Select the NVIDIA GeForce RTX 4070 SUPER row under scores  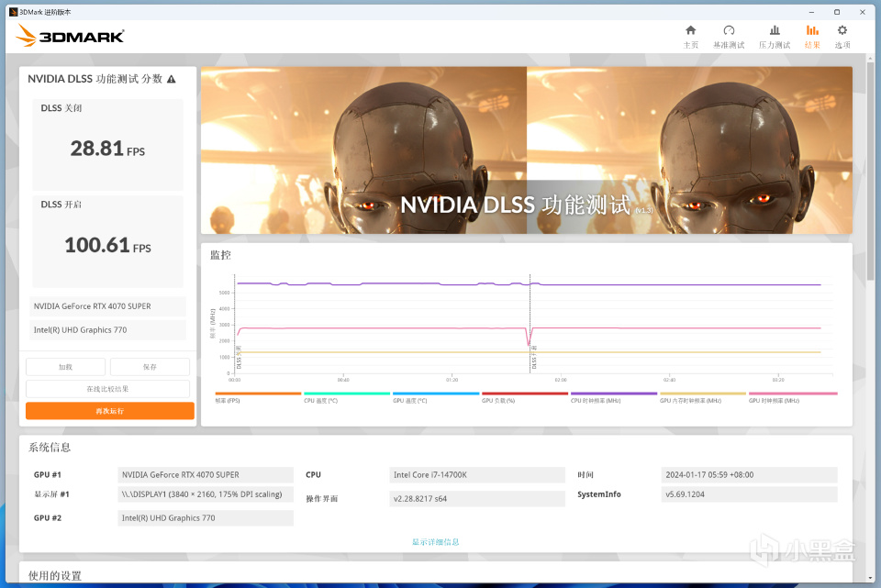click(x=107, y=306)
